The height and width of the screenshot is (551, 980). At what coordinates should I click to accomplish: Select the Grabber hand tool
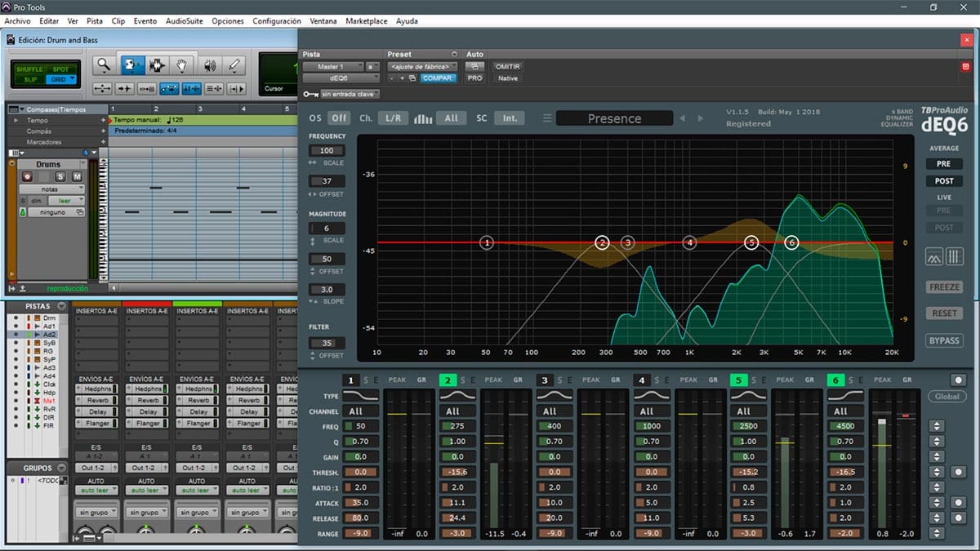pyautogui.click(x=183, y=65)
